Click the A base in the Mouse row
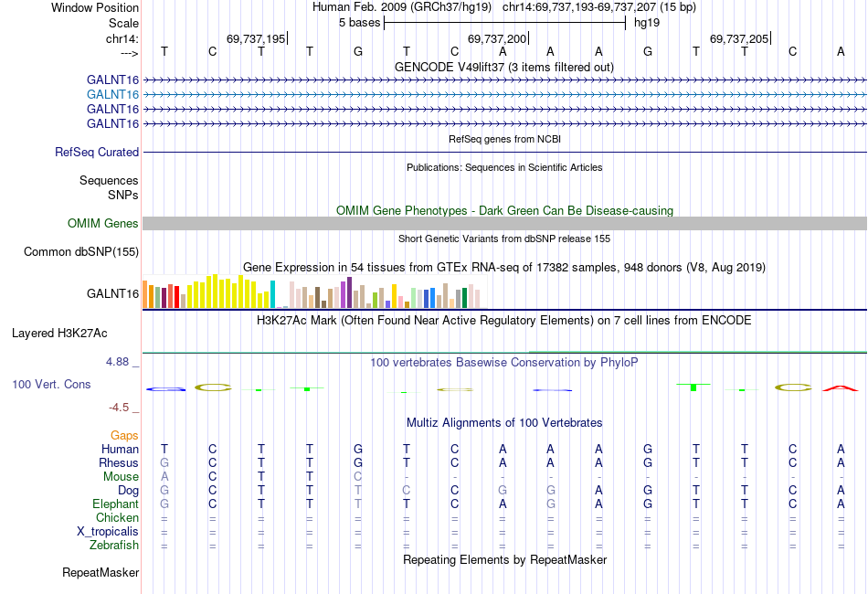 click(x=164, y=477)
